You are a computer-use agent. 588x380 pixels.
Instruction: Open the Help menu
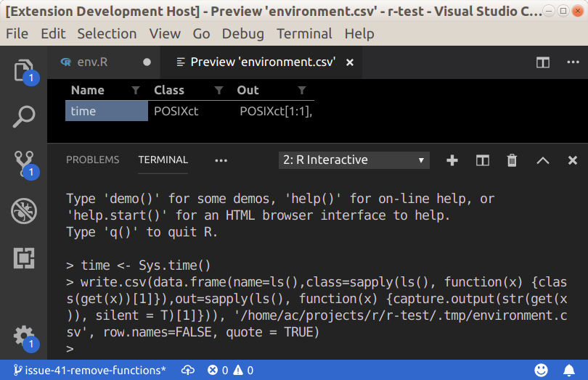359,34
